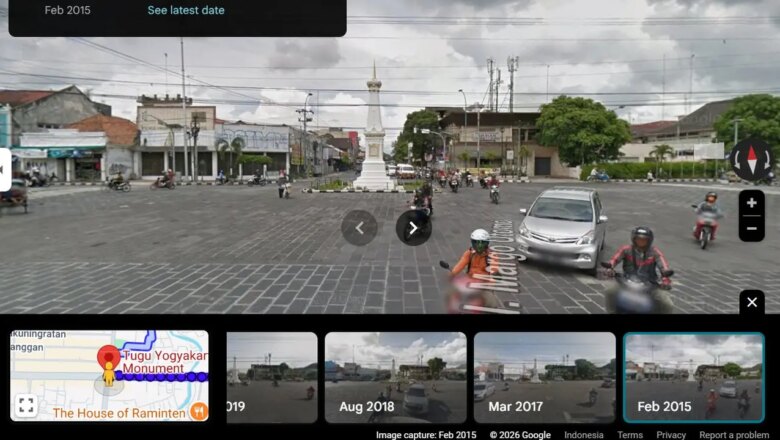780x440 pixels.
Task: Click the blue Street View route line on minimap
Action: pyautogui.click(x=162, y=376)
